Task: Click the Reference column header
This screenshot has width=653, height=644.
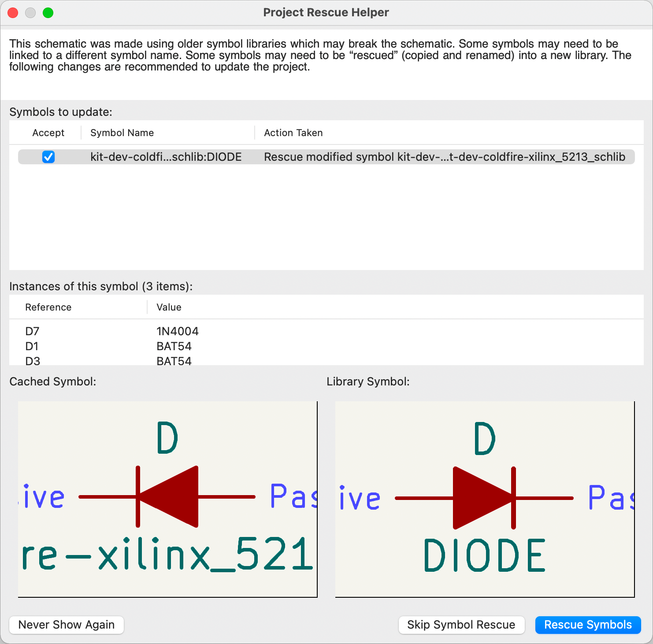Action: [48, 307]
